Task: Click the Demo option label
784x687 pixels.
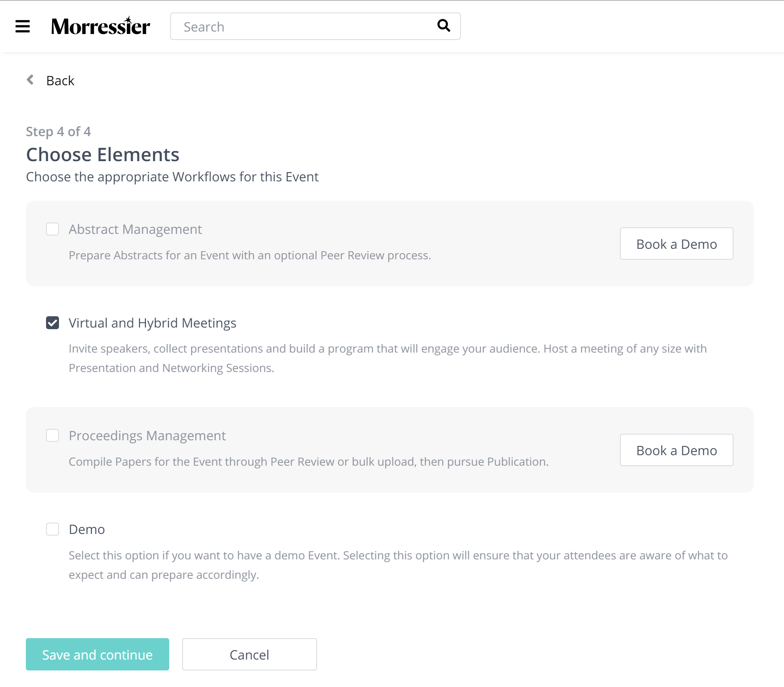Action: click(x=87, y=529)
